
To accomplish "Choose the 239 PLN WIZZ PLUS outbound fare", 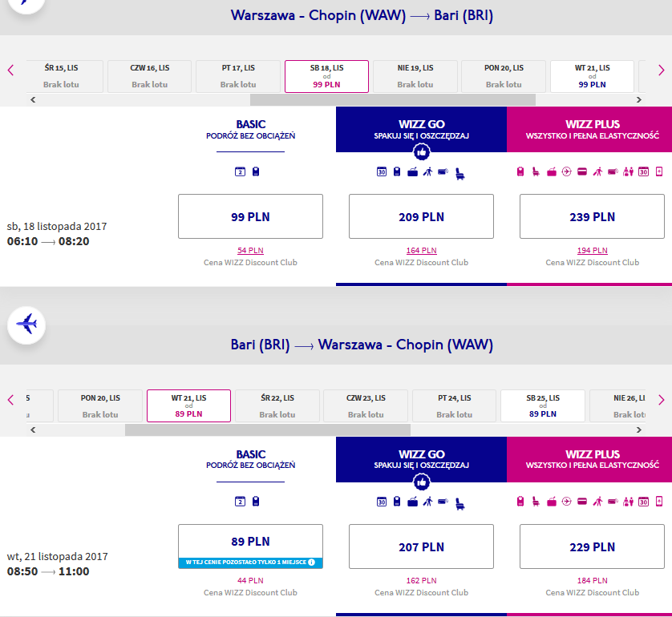I will point(593,216).
